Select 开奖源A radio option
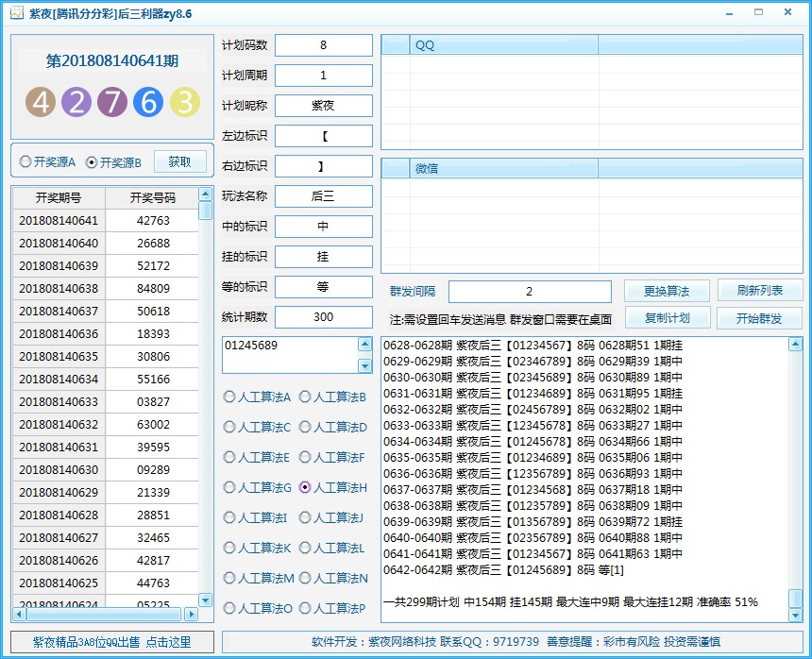The image size is (812, 659). pos(25,162)
